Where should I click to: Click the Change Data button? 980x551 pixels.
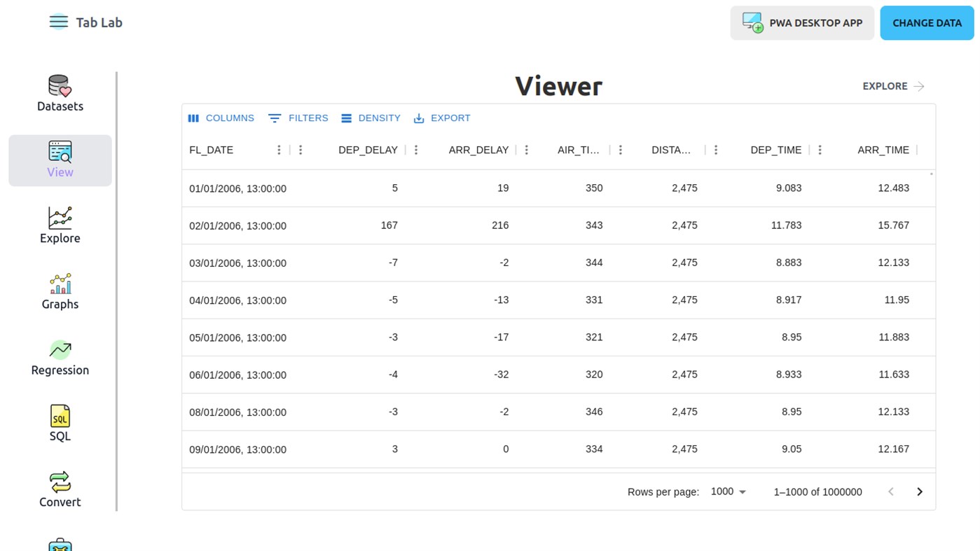927,23
